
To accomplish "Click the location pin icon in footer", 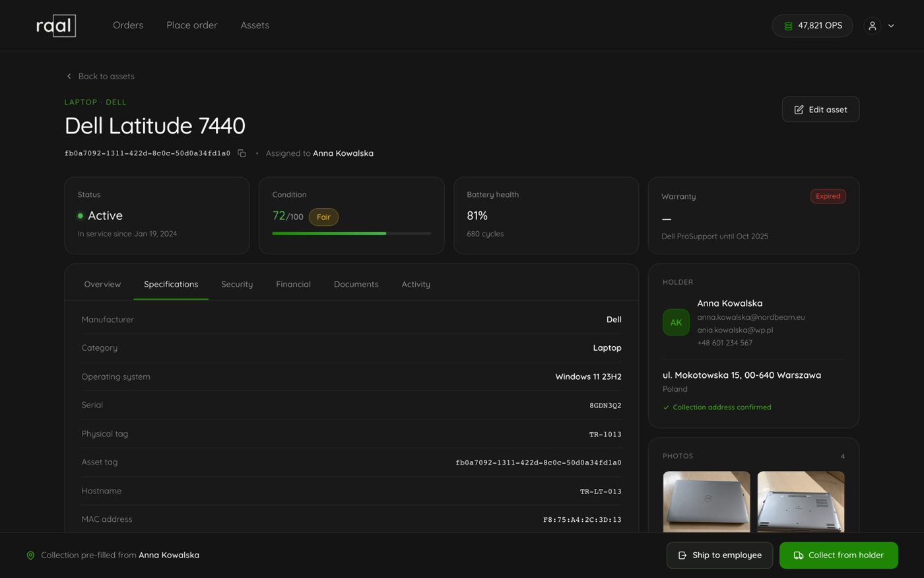I will pyautogui.click(x=30, y=556).
